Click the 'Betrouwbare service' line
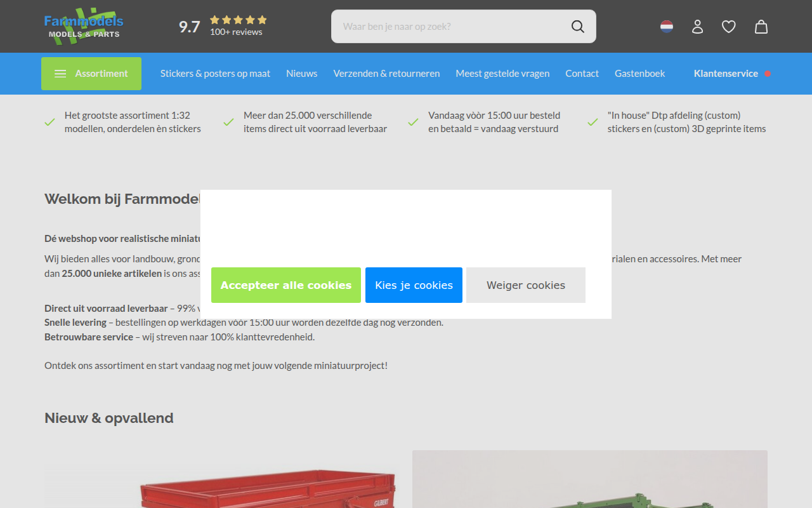This screenshot has height=508, width=812. pos(180,337)
